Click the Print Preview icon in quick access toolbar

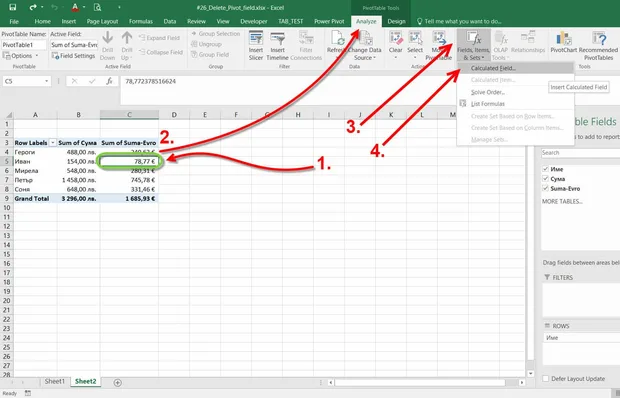(x=97, y=7)
